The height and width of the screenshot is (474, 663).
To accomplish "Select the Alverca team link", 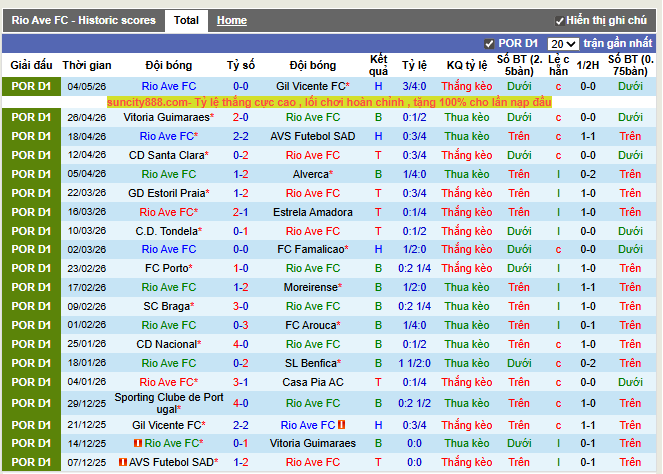I will pyautogui.click(x=311, y=174).
